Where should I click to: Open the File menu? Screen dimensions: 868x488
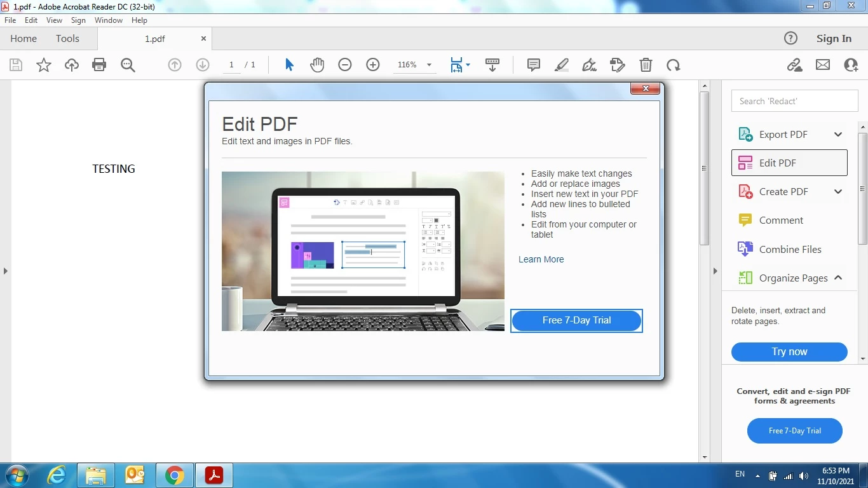tap(10, 20)
